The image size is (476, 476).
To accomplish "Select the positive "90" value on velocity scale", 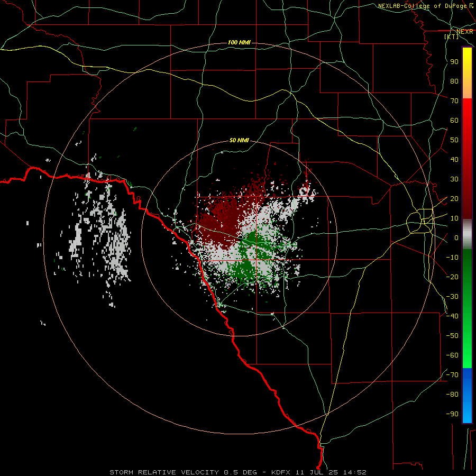I will pyautogui.click(x=454, y=62).
